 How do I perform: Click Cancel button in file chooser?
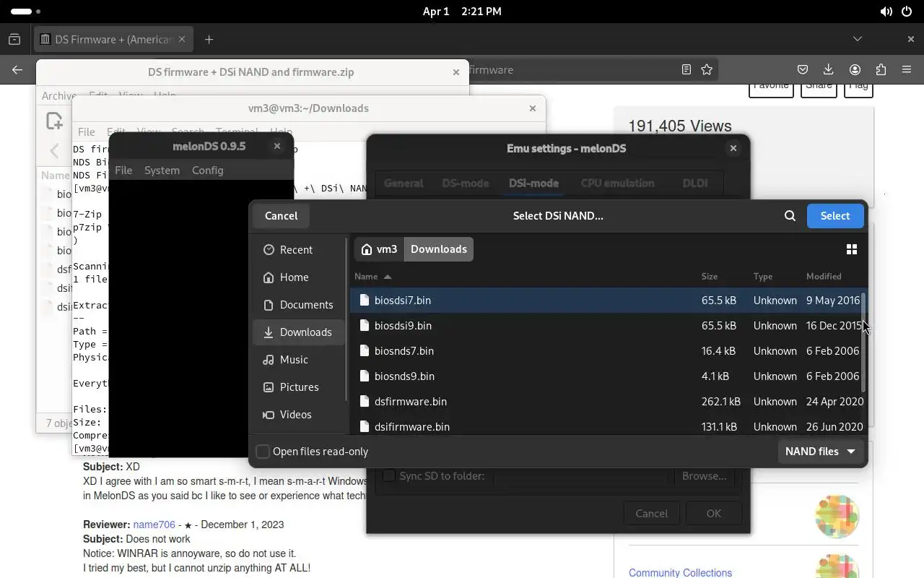pyautogui.click(x=281, y=215)
